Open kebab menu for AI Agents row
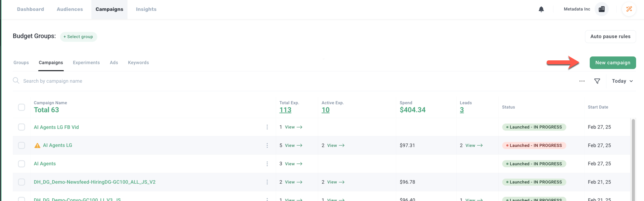Viewport: 644px width, 201px height. tap(267, 164)
